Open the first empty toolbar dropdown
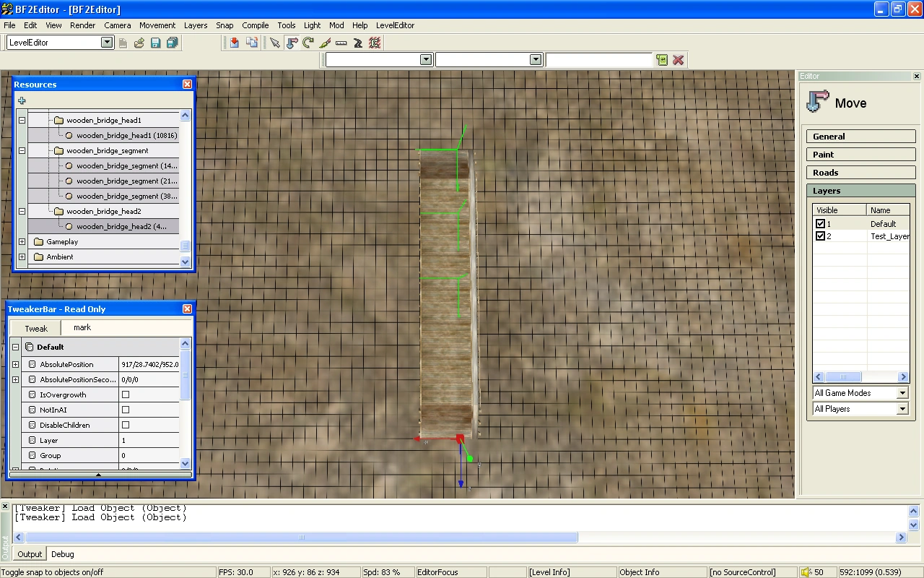 tap(426, 60)
